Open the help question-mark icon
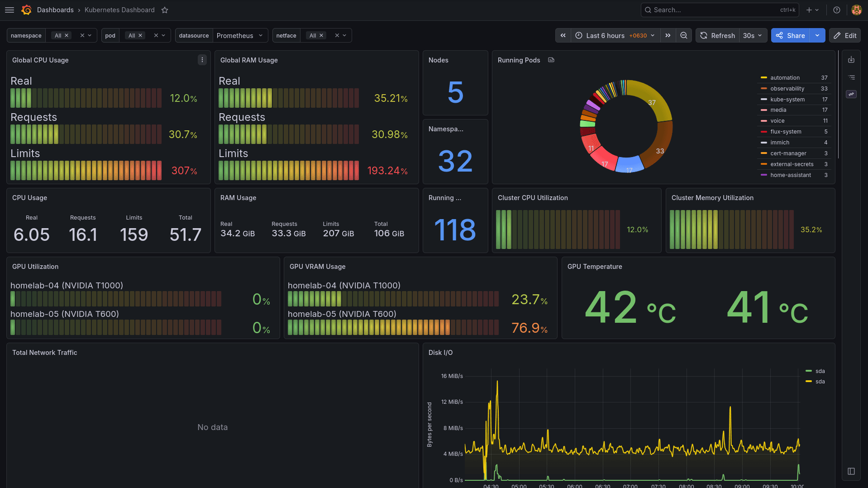The image size is (868, 488). coord(837,10)
